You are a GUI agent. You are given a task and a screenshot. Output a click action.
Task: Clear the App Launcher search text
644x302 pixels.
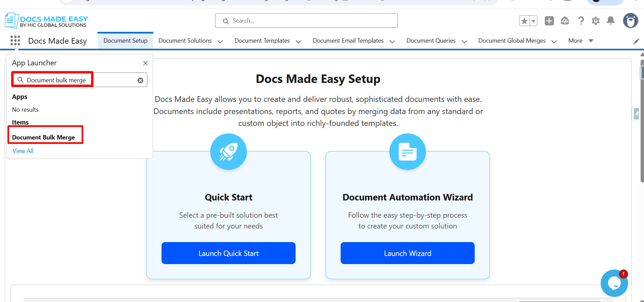point(140,80)
